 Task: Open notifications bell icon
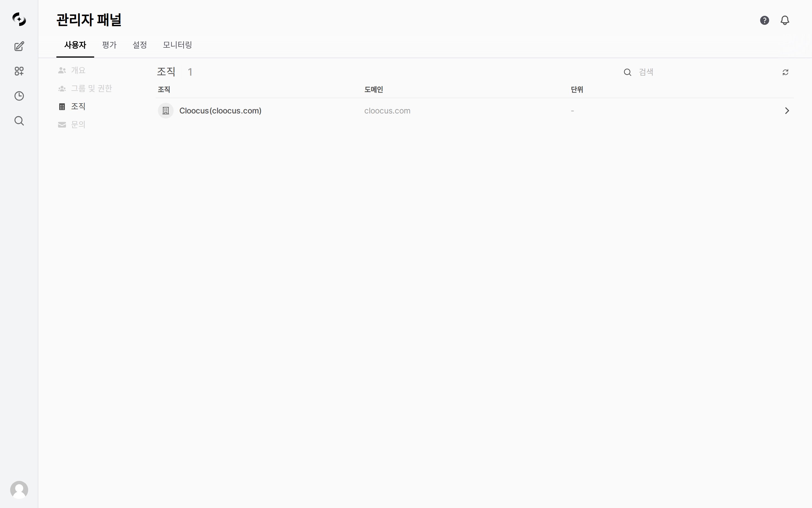pos(785,21)
